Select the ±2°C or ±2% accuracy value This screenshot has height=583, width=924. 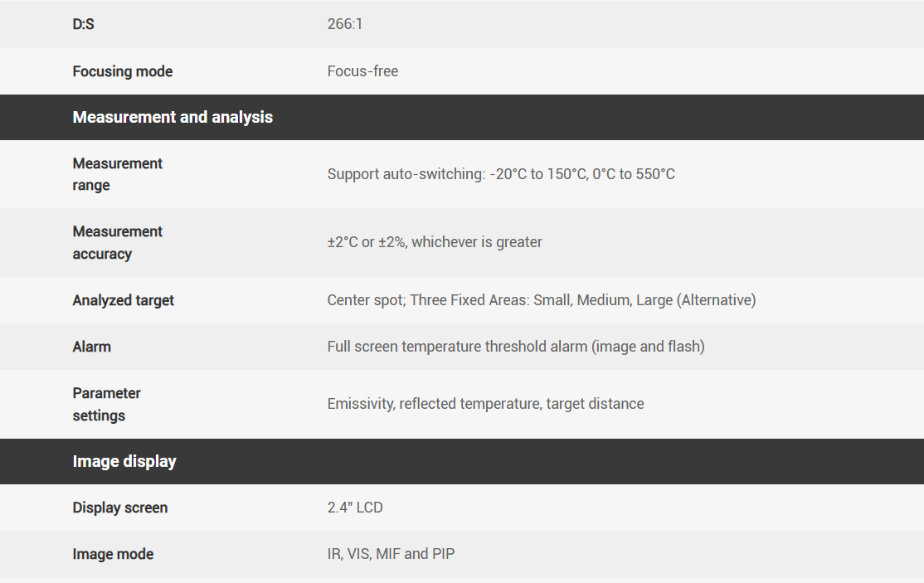click(435, 242)
